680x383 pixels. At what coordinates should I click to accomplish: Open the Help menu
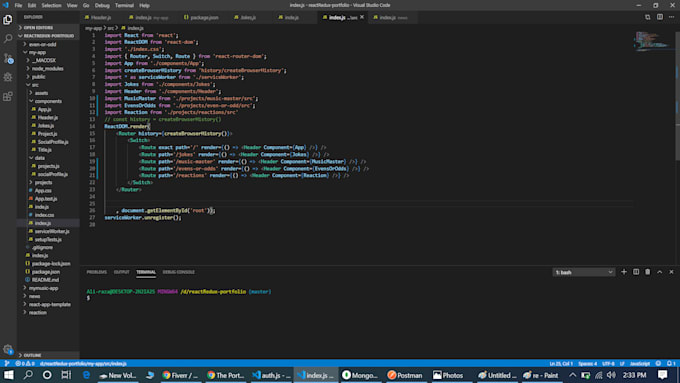[x=144, y=5]
